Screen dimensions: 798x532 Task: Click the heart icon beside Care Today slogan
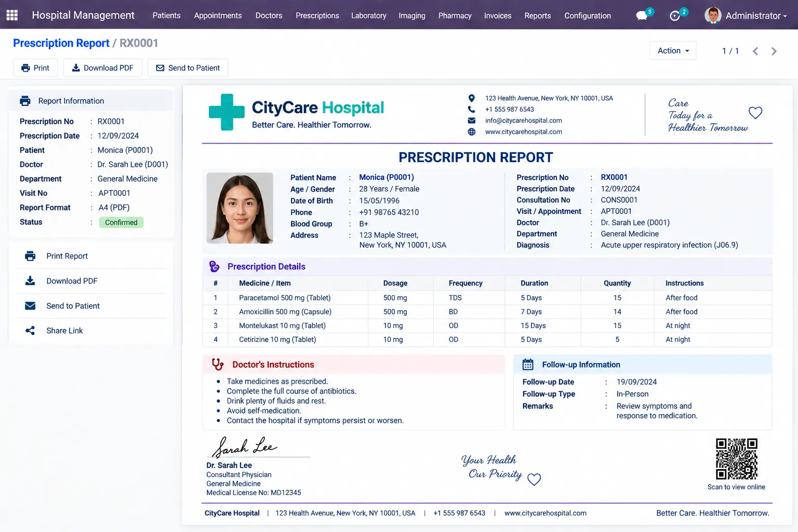click(755, 113)
